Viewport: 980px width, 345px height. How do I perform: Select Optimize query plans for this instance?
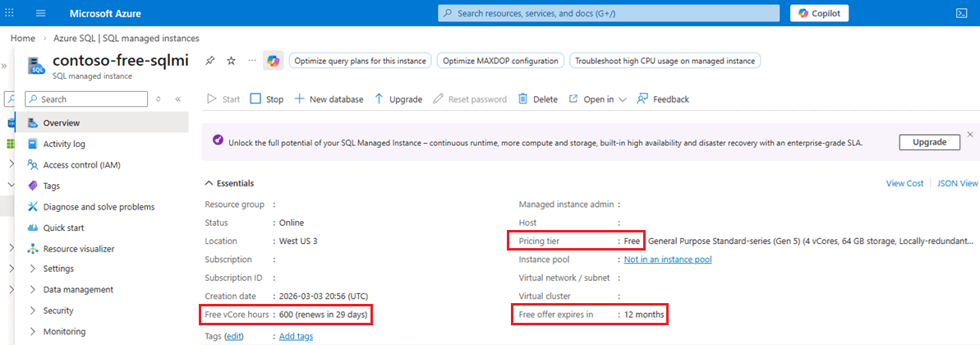pos(360,61)
